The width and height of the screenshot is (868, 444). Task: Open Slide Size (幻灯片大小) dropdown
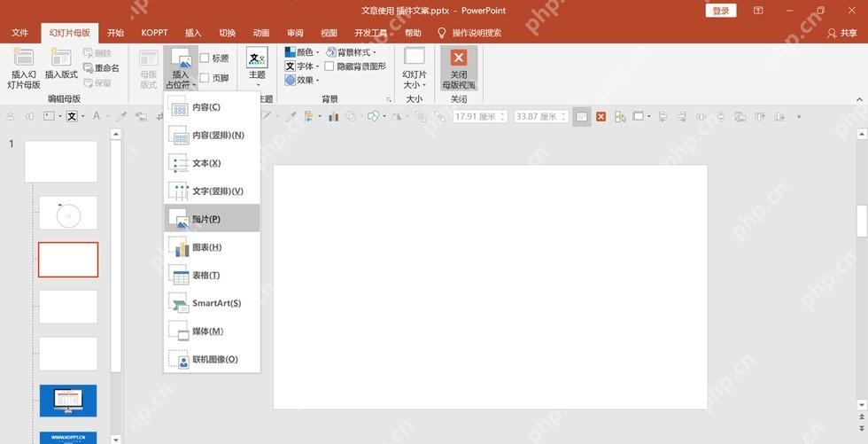pyautogui.click(x=415, y=67)
